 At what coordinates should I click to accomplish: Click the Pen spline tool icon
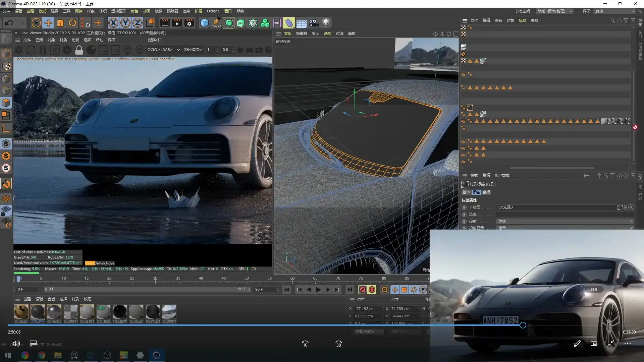pos(217,23)
